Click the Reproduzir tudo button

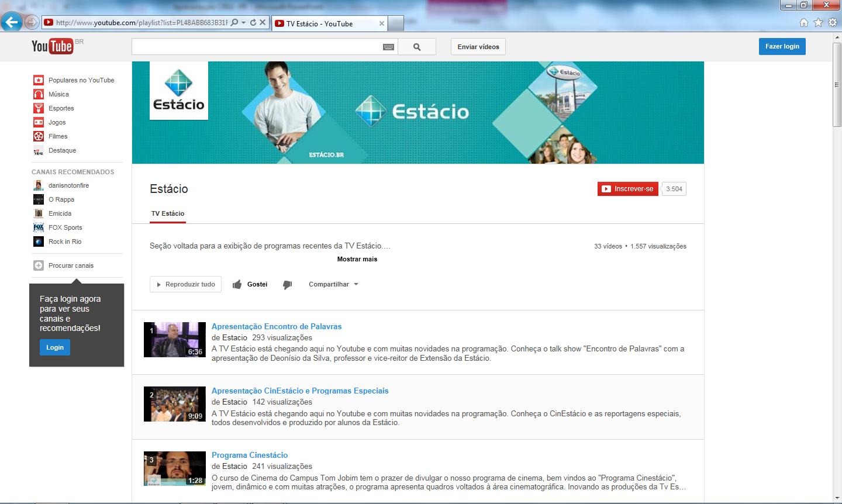tap(186, 285)
